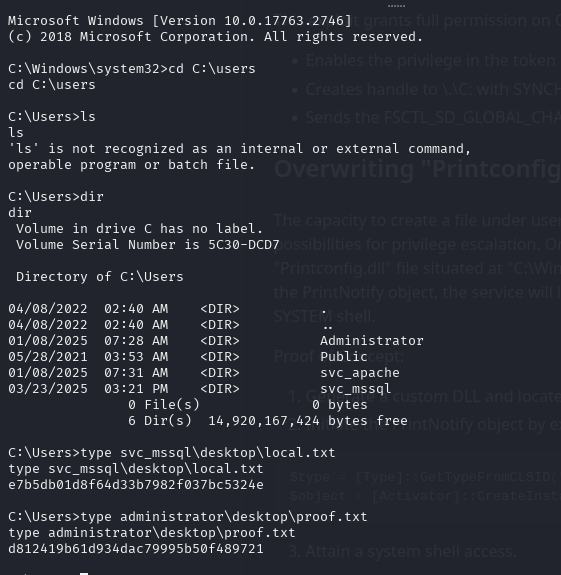The height and width of the screenshot is (575, 561).
Task: Click the local.txt hash e7b5db01d8f64d33b7982f037bc5324e
Action: click(x=136, y=485)
